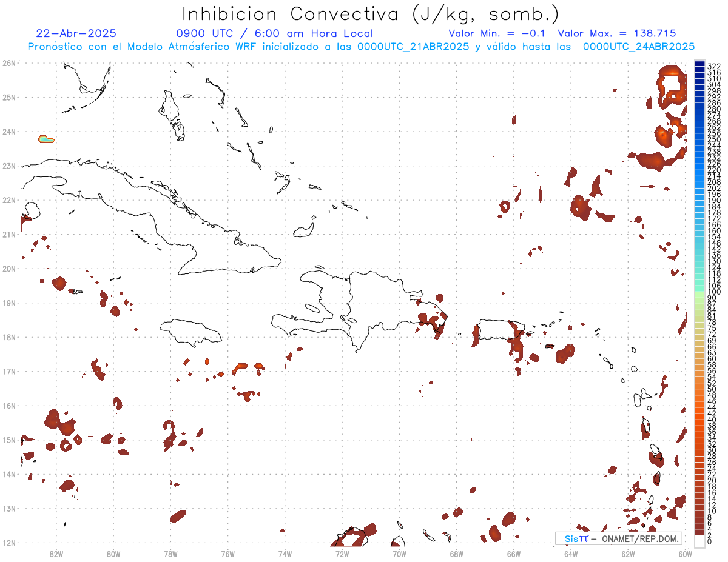Click the '16N' latitude label

click(x=9, y=406)
